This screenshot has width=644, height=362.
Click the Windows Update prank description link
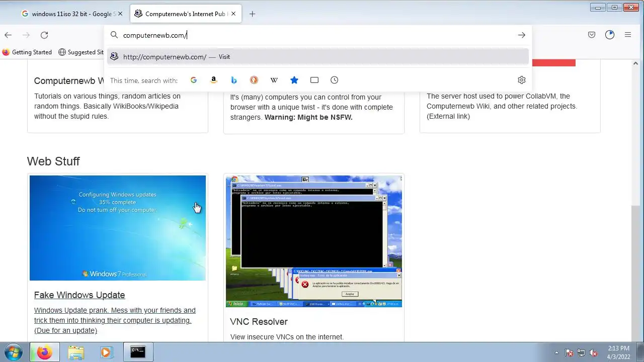115,320
